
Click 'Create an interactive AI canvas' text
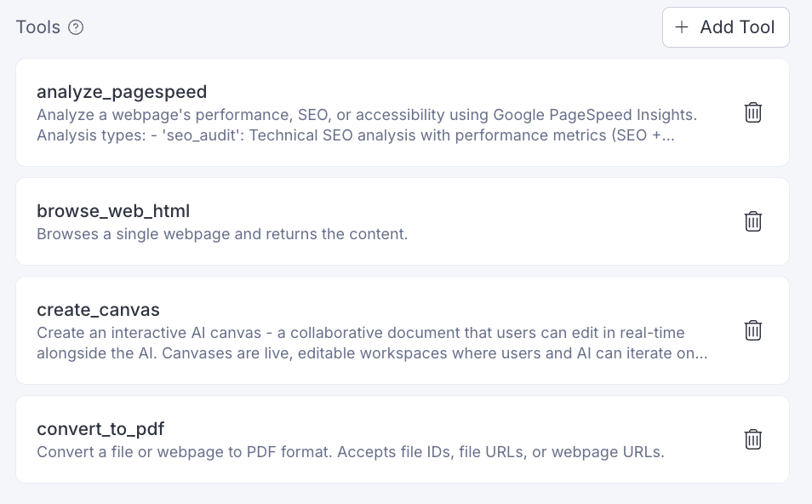coord(149,332)
